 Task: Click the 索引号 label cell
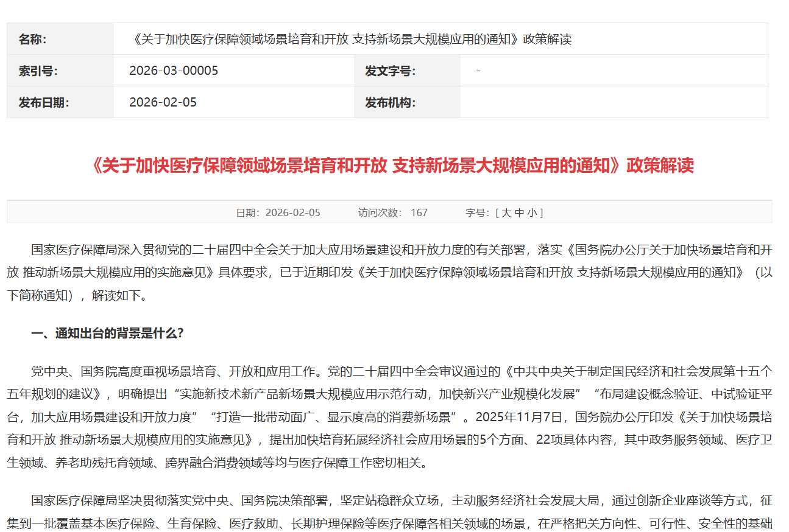click(x=60, y=71)
